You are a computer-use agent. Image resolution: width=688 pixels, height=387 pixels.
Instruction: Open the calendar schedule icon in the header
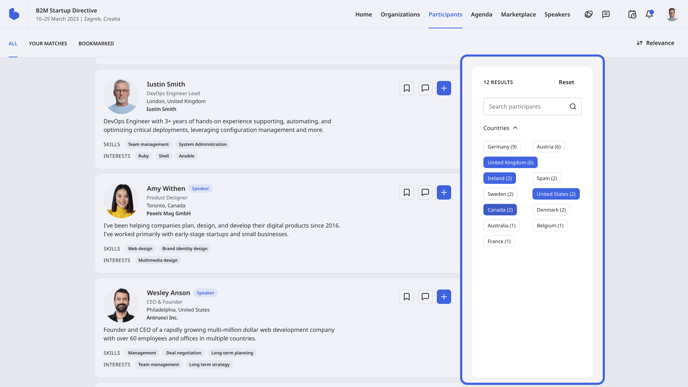pos(632,14)
